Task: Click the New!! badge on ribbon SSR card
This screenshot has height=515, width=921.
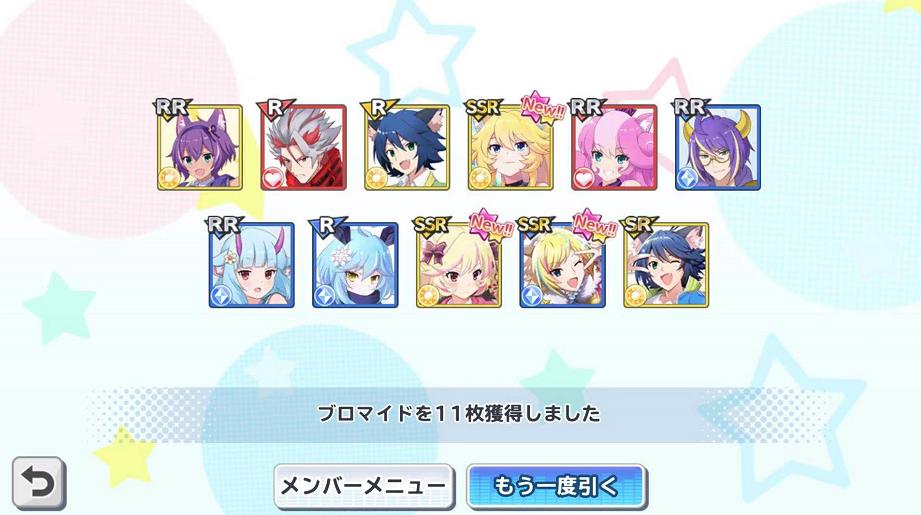Action: pyautogui.click(x=491, y=224)
